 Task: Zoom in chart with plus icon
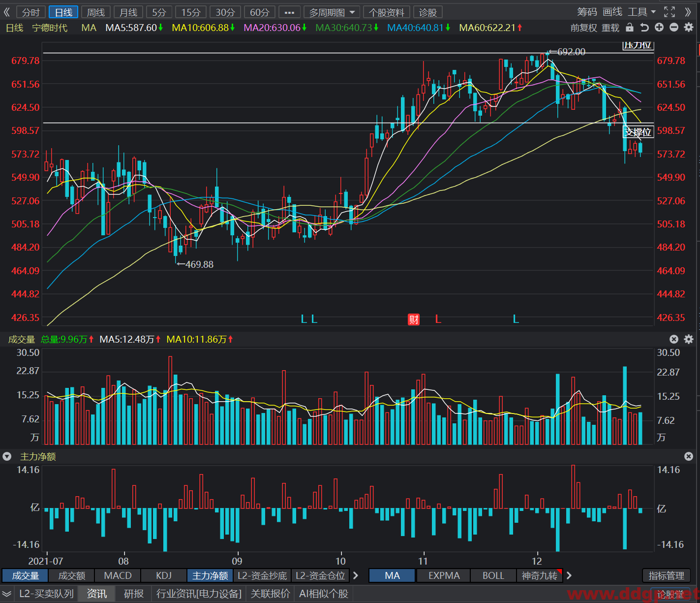pos(659,28)
